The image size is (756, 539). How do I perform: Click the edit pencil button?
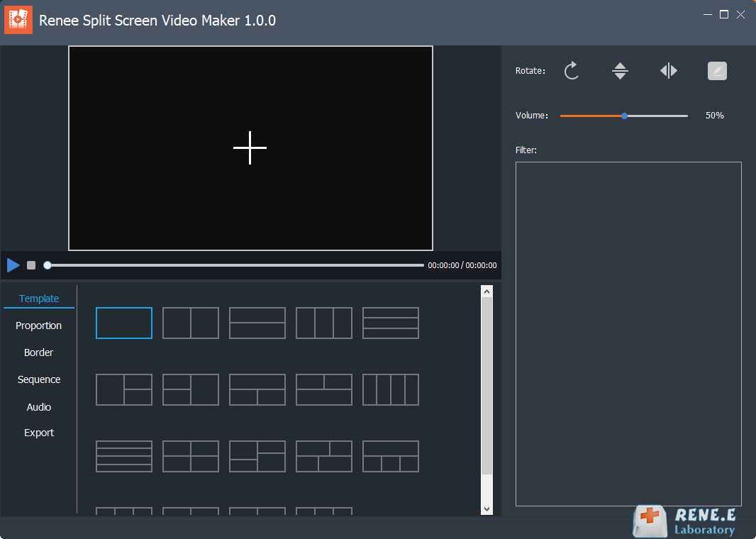click(717, 71)
